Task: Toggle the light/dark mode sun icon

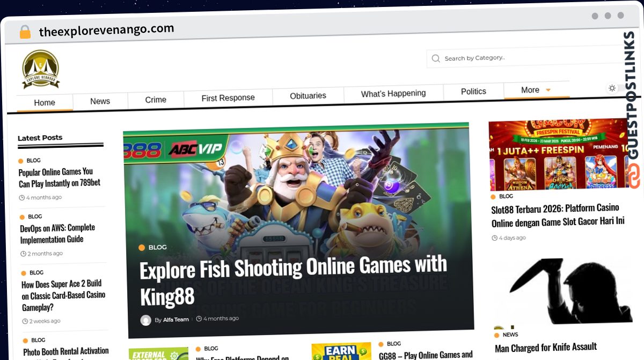Action: coord(612,88)
